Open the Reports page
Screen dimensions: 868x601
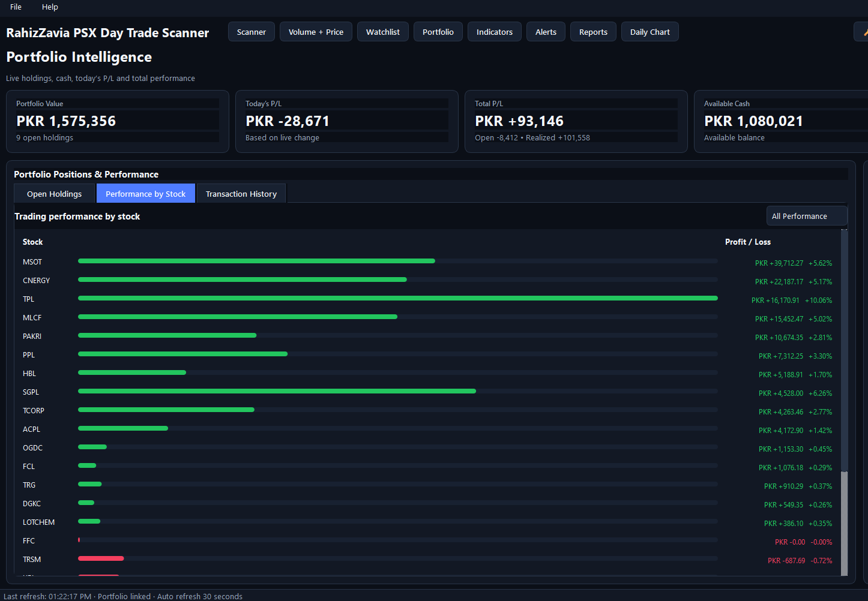click(x=593, y=32)
